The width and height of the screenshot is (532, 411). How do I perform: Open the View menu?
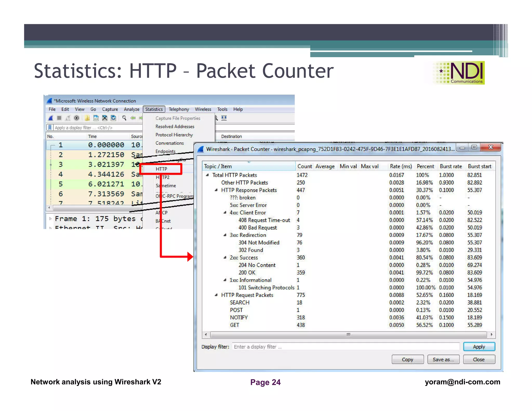tap(79, 109)
